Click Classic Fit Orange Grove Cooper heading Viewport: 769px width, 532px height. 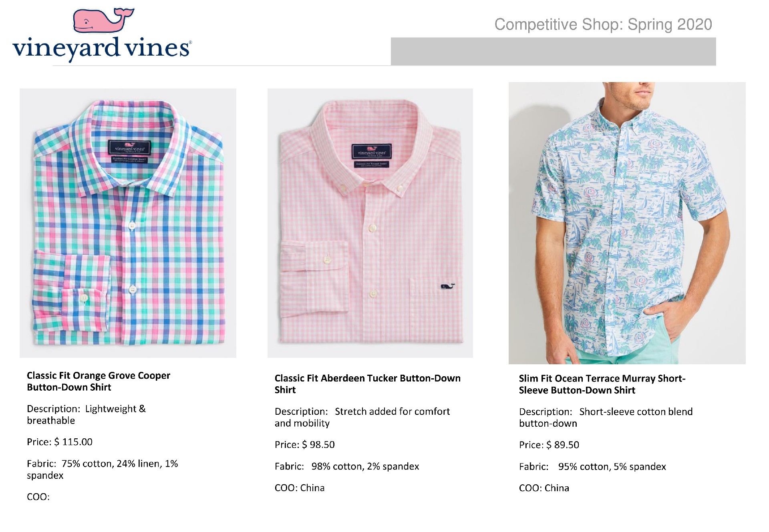point(99,381)
